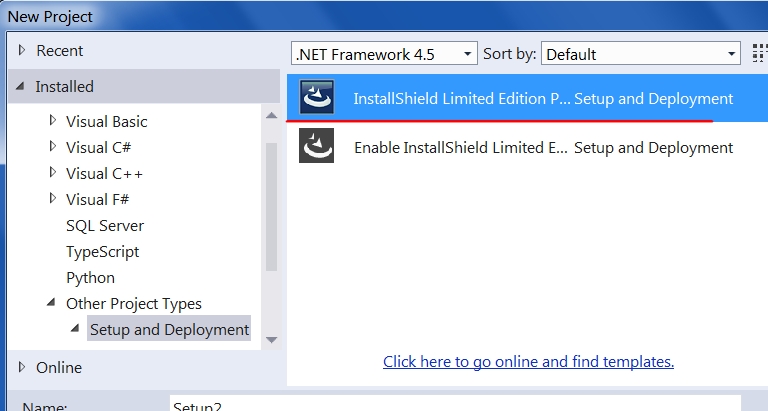768x411 pixels.
Task: Select the Recent heading
Action: coord(60,50)
